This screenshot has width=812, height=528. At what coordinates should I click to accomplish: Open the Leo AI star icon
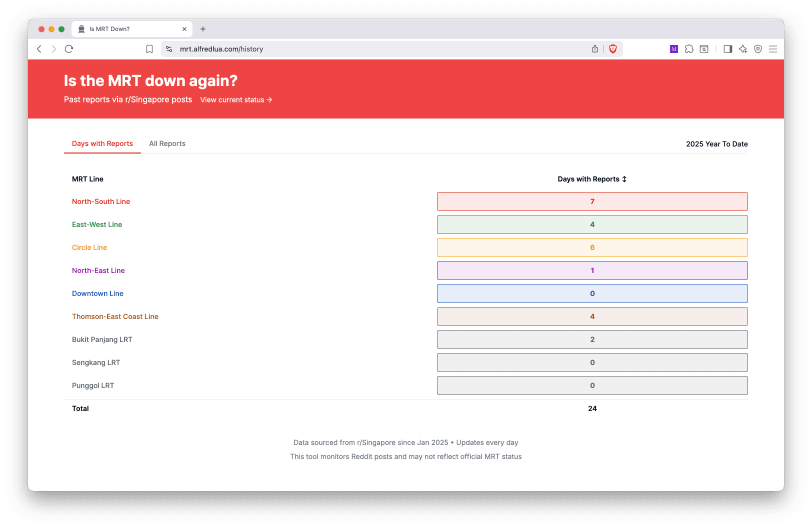click(743, 49)
